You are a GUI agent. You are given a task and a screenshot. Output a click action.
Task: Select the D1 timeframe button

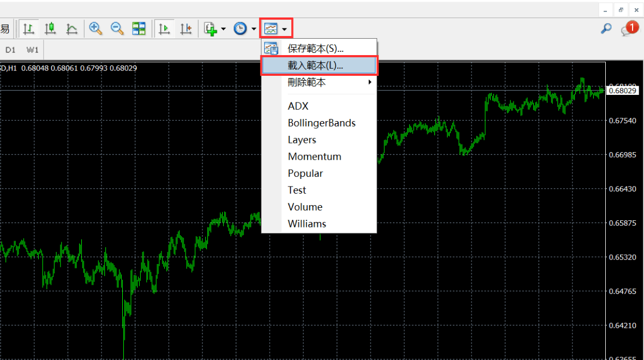click(10, 50)
